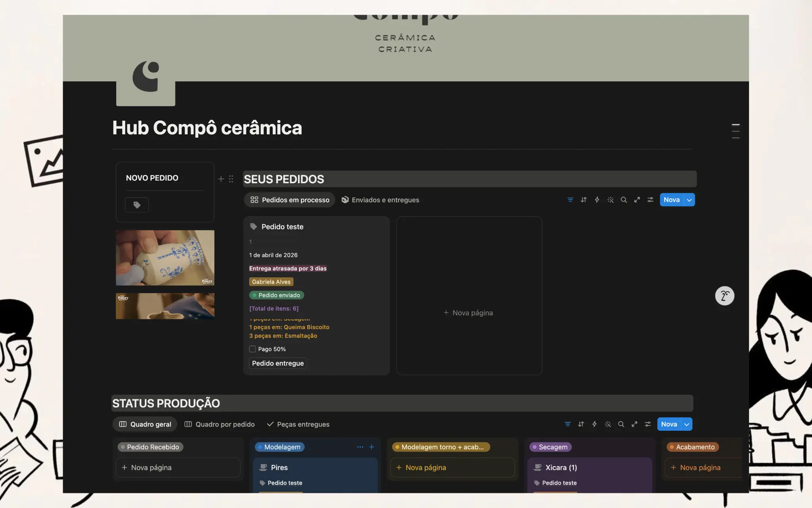Open the Modelagem column options menu

360,447
